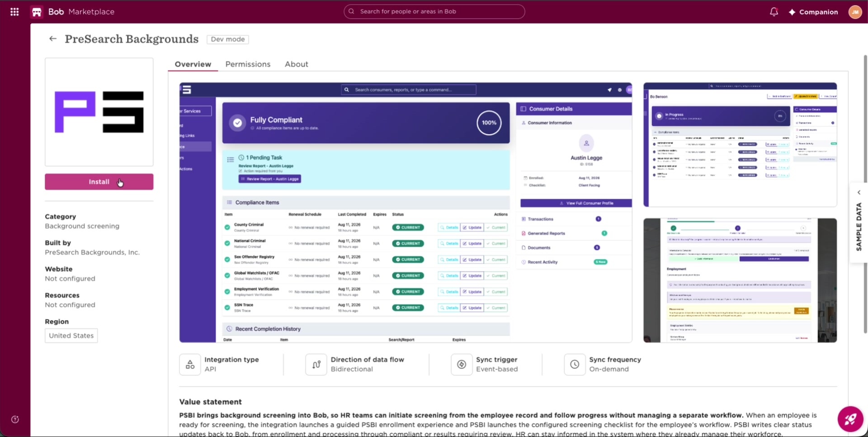Click the PreSearch Backgrounds page title

[x=132, y=39]
